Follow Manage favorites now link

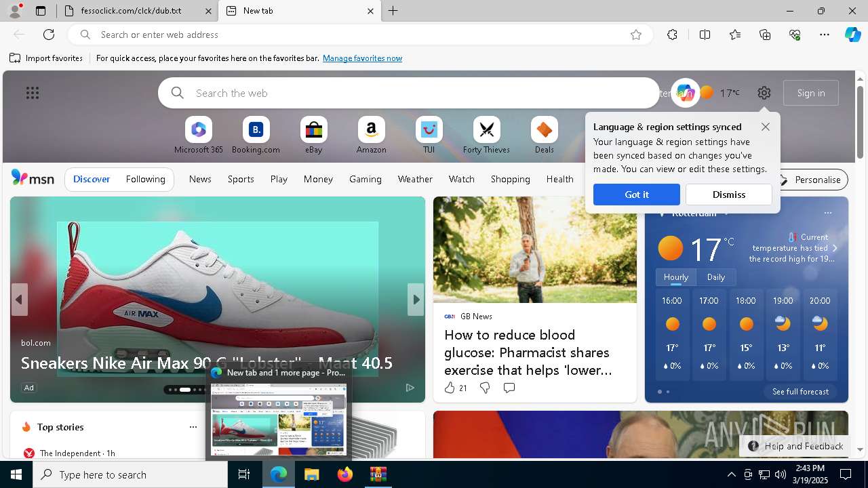coord(362,58)
